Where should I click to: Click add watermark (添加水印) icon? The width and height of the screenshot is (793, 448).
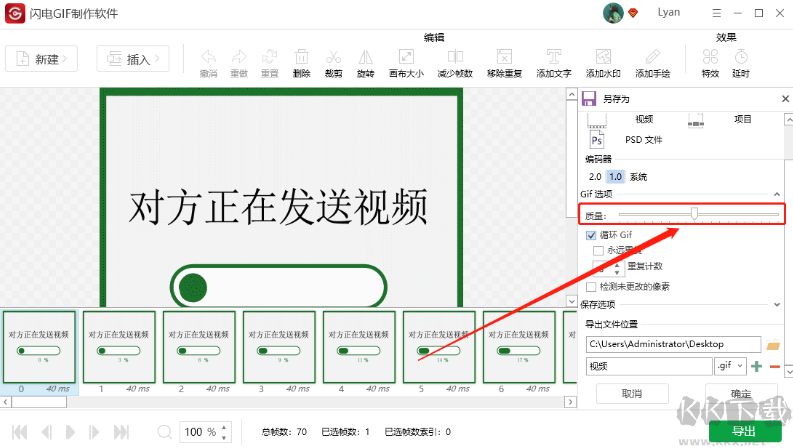(602, 60)
